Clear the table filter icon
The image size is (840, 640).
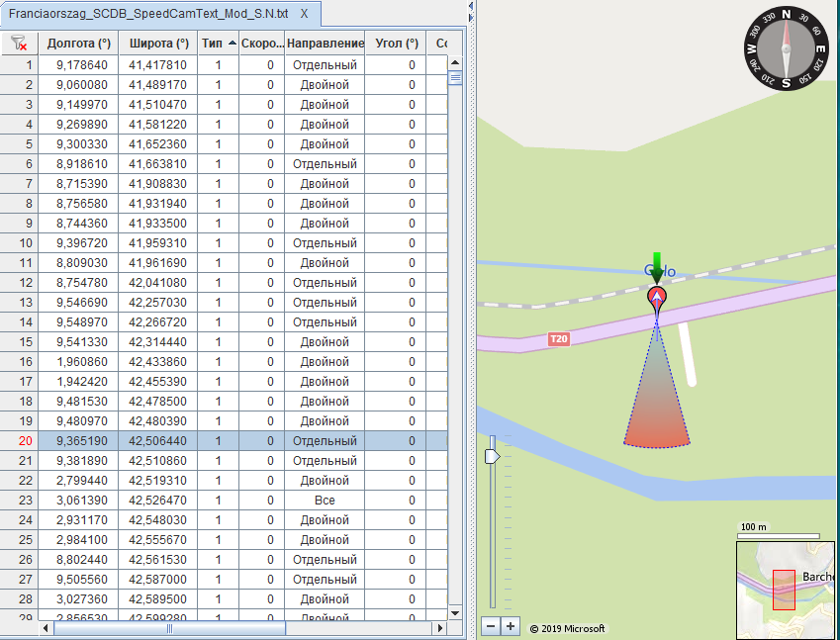[19, 44]
